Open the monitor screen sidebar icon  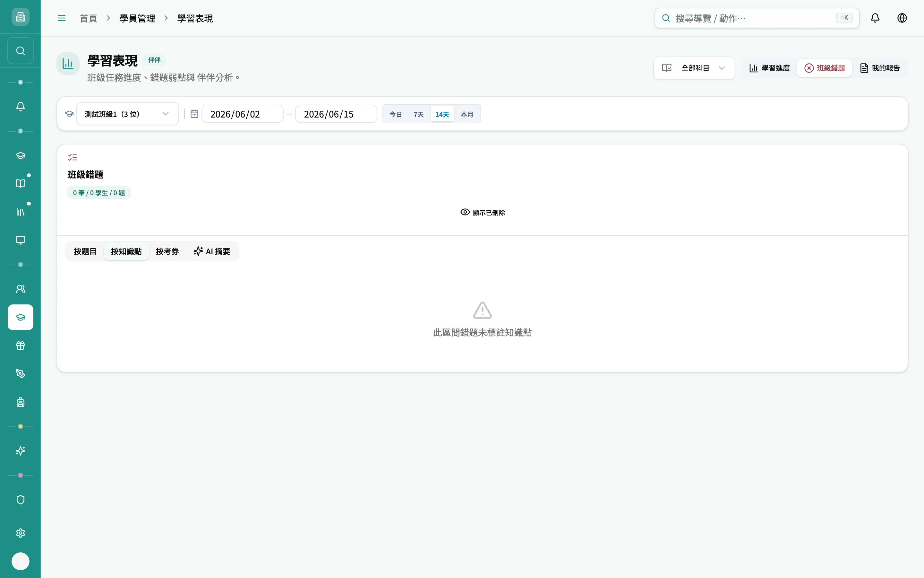coord(20,240)
